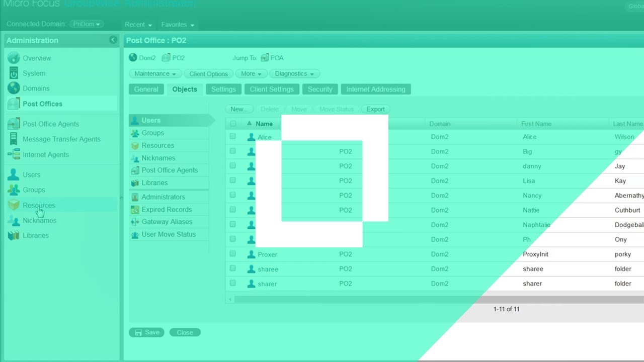The width and height of the screenshot is (644, 362).
Task: Click the New... button
Action: point(238,109)
